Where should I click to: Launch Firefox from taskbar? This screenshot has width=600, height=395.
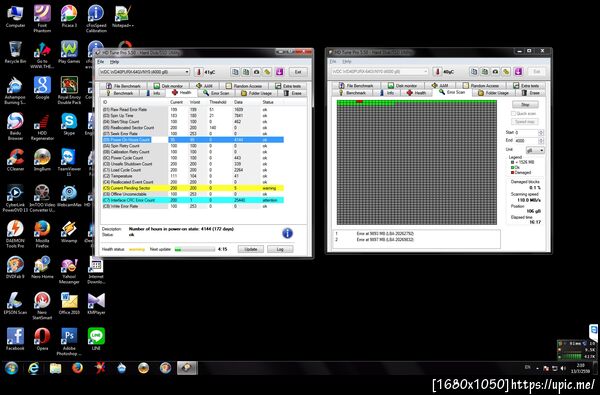pos(78,368)
